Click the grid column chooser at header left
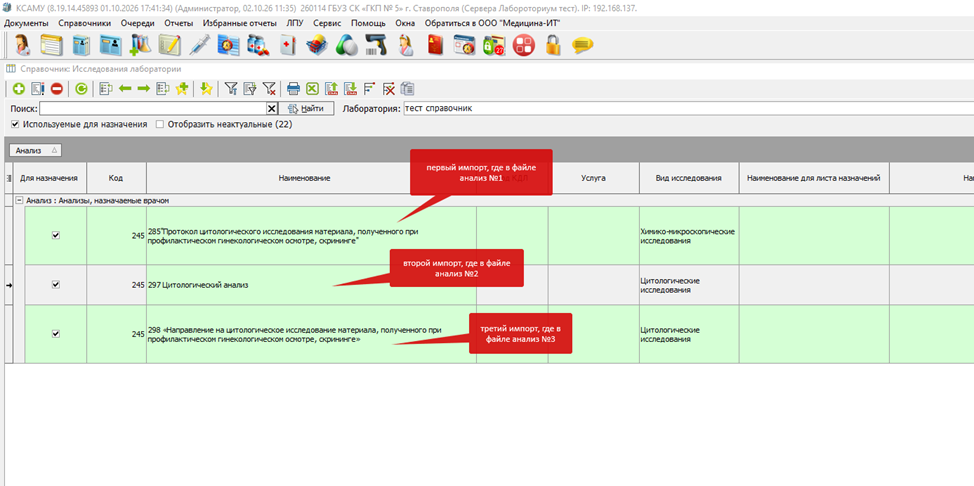 click(x=9, y=178)
